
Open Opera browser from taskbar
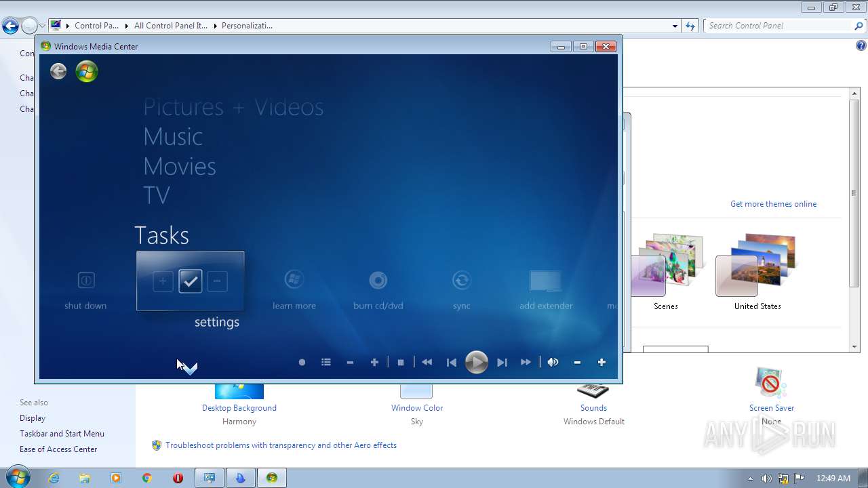pos(178,478)
